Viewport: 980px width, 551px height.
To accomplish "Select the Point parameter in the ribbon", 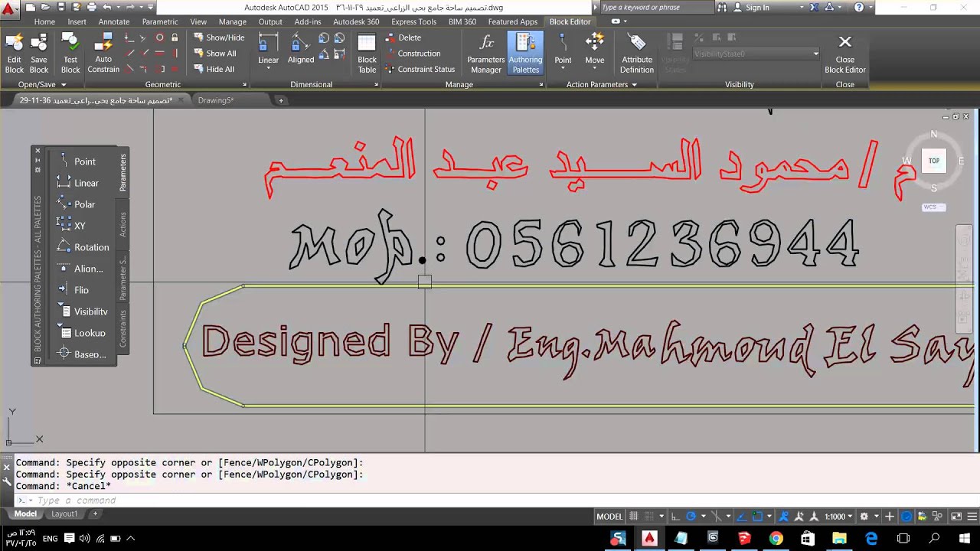I will click(x=563, y=49).
